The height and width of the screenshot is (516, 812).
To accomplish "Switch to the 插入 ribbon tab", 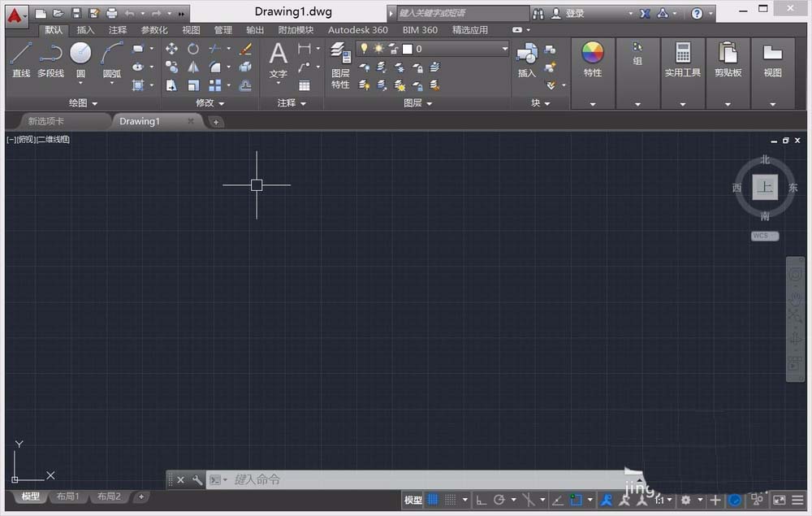I will point(85,30).
